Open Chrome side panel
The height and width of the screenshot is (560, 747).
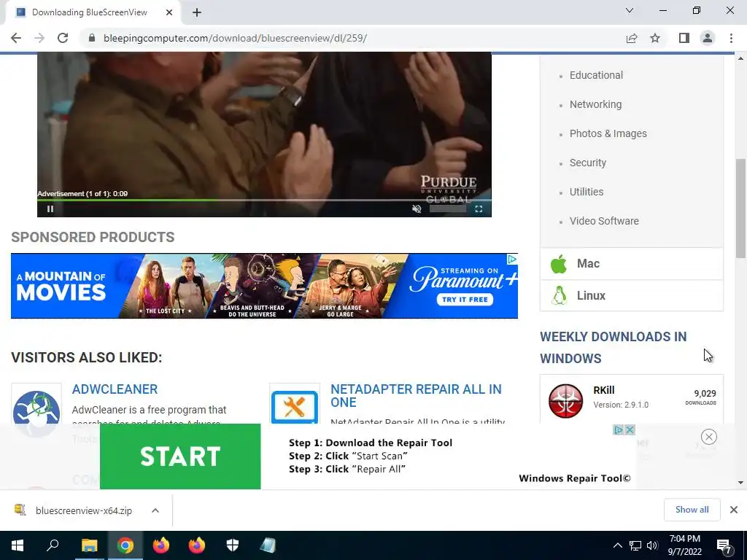pos(684,38)
